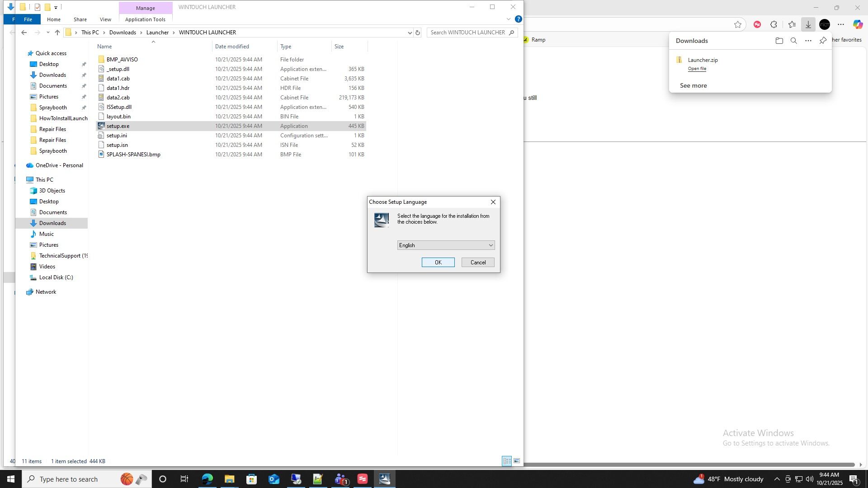The width and height of the screenshot is (868, 488).
Task: Click the Cancel button in setup dialog
Action: (478, 263)
